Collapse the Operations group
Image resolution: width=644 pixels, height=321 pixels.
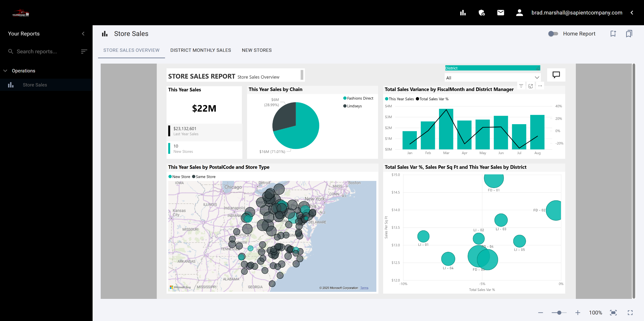point(5,71)
